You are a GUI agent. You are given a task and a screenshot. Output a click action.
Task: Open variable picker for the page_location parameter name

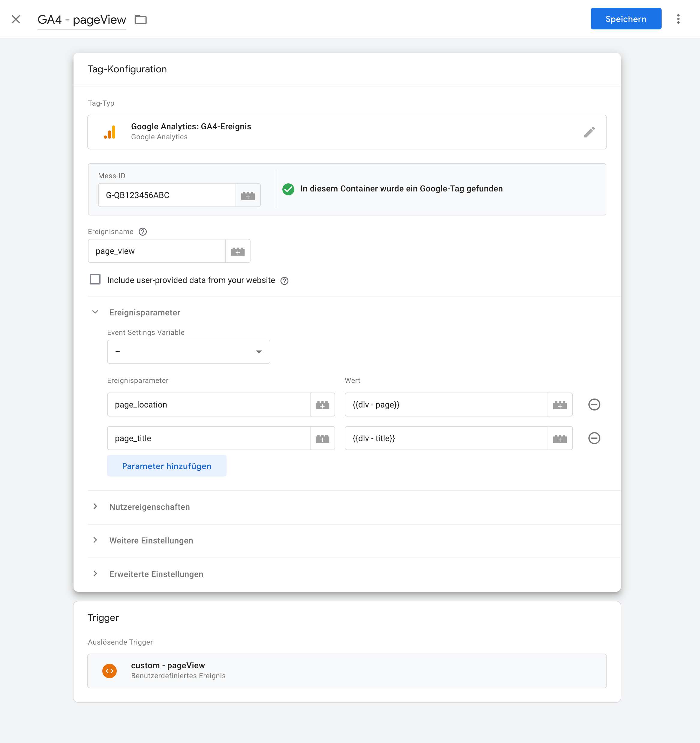point(322,405)
